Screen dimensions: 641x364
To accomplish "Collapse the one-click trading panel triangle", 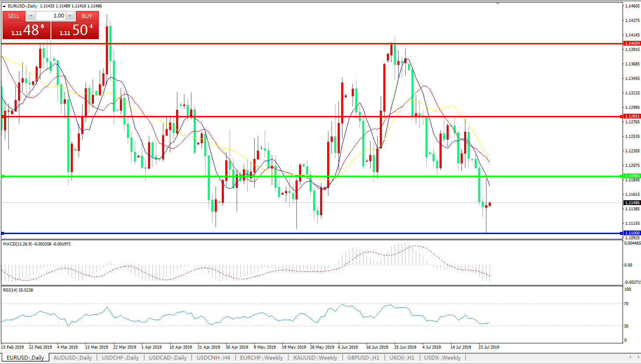I will point(4,6).
